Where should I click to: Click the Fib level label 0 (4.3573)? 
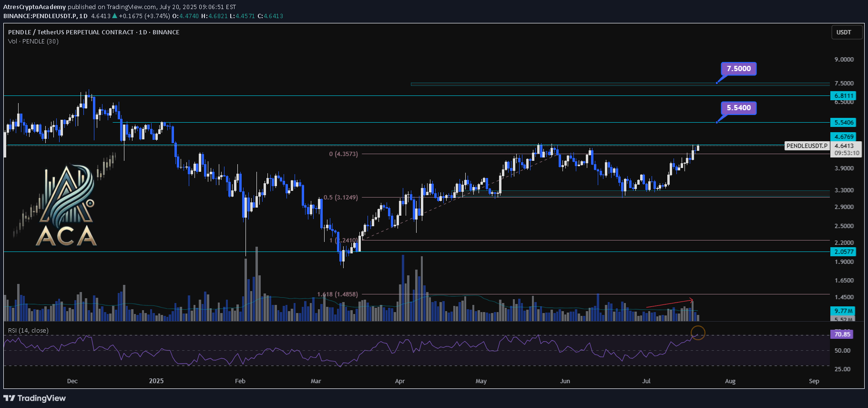coord(343,154)
